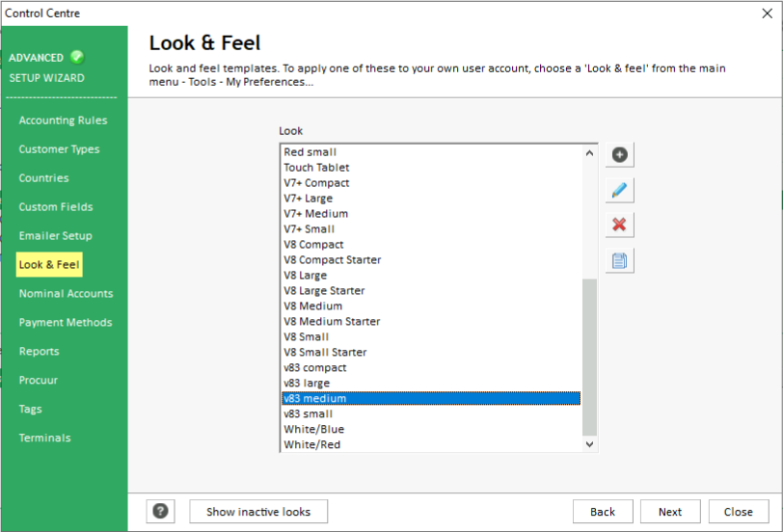Open the Tags section
This screenshot has height=532, width=783.
click(31, 410)
